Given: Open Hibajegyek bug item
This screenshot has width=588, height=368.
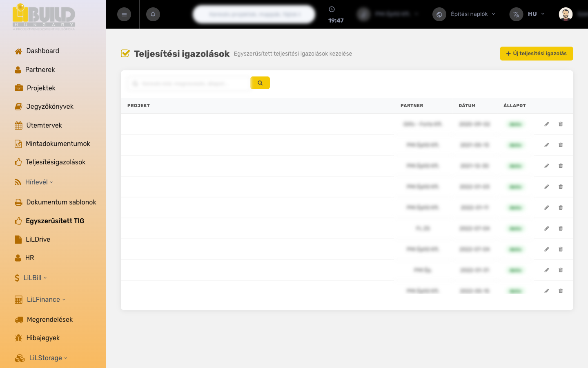Looking at the screenshot, I should point(37,338).
